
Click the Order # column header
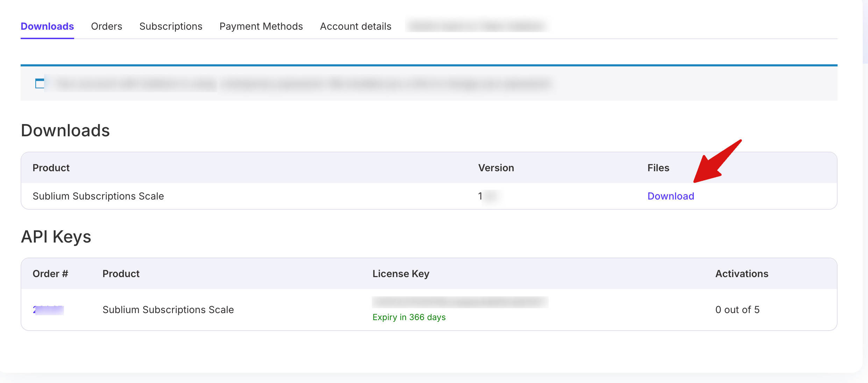50,274
